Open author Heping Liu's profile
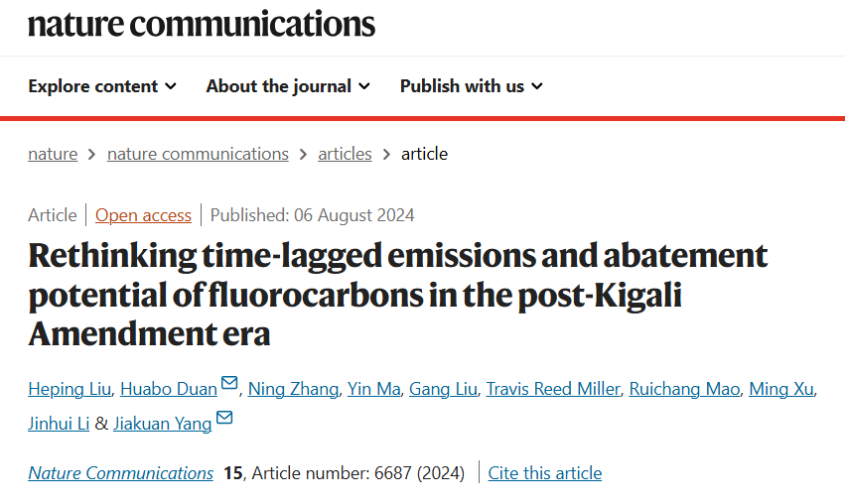The width and height of the screenshot is (845, 504). point(69,389)
